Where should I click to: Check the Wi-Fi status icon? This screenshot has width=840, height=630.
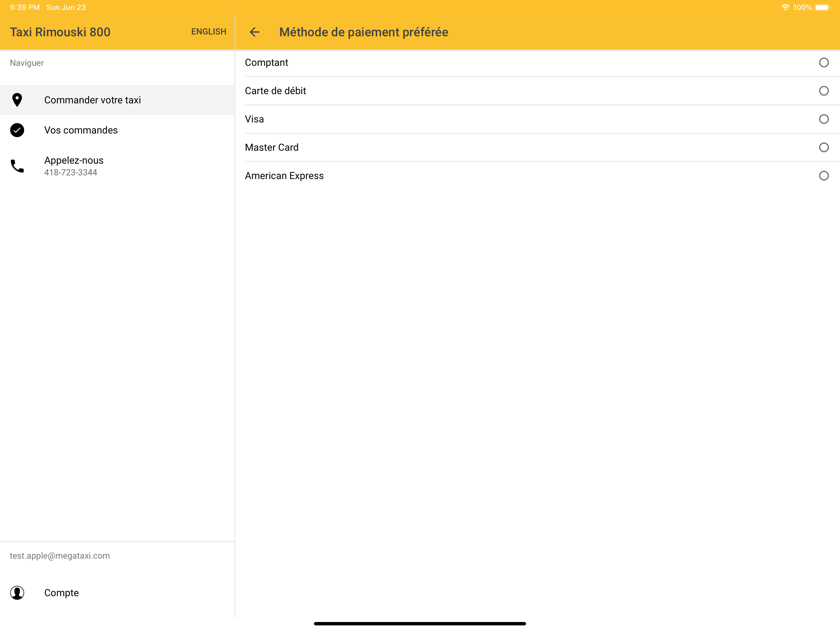tap(785, 7)
